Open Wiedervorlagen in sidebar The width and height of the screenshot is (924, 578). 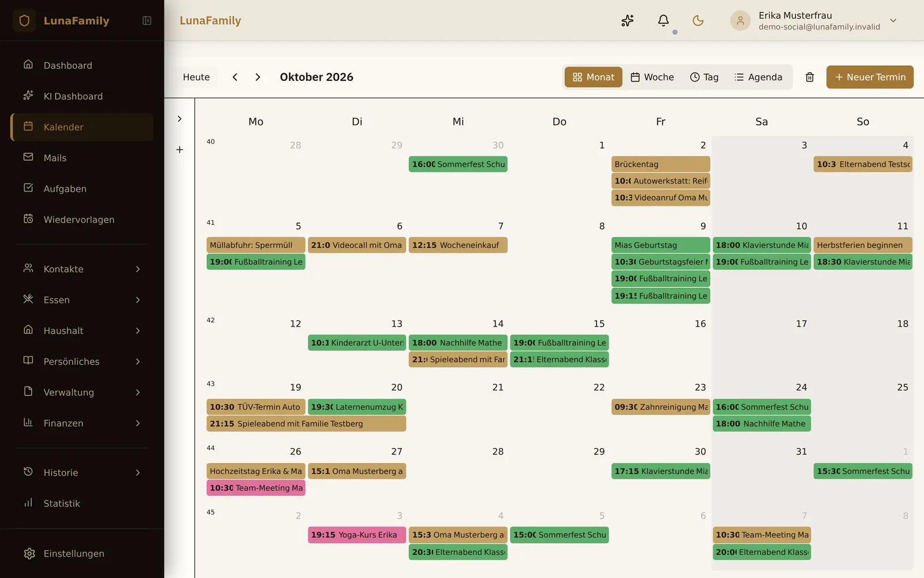pyautogui.click(x=82, y=220)
